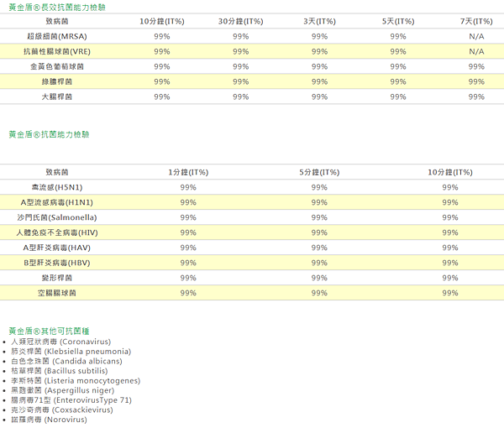Click the heading 黃金盾®其他可抗菌種
Viewport: 504px width, 428px height.
coord(49,331)
